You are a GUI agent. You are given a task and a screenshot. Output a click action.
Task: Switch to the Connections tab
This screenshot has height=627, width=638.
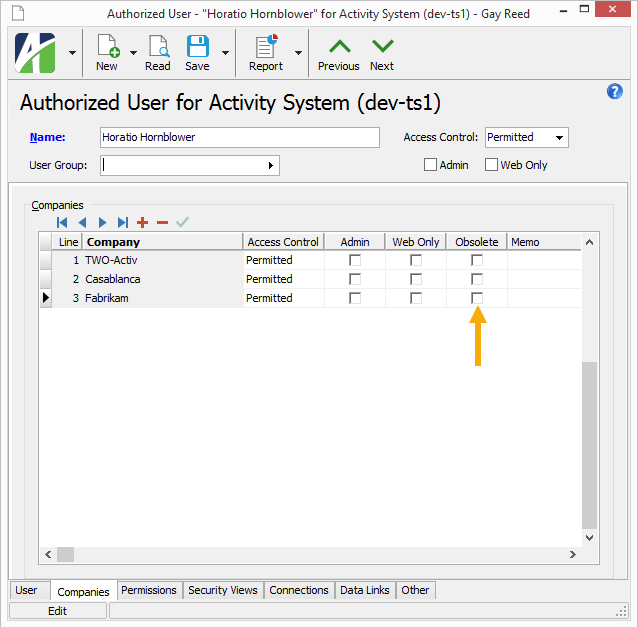pyautogui.click(x=299, y=590)
